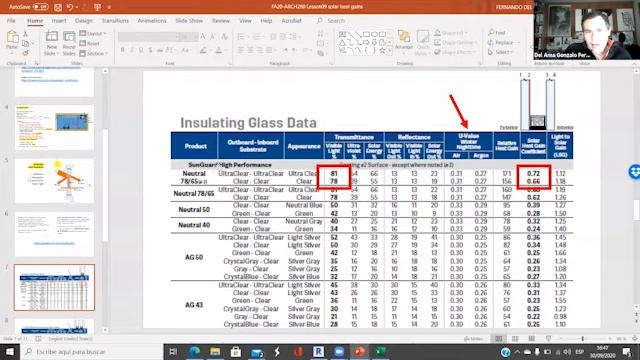The width and height of the screenshot is (640, 360).
Task: Switch to the Design tab
Action: pos(84,20)
